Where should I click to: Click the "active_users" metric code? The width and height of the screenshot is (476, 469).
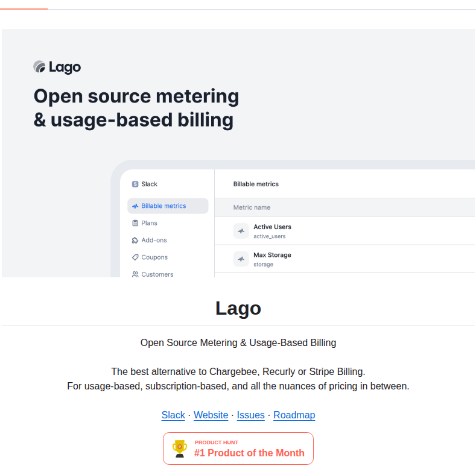point(270,236)
